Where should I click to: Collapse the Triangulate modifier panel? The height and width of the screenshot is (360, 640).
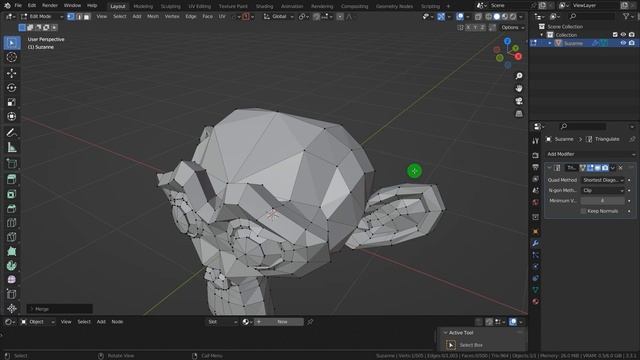tap(549, 168)
